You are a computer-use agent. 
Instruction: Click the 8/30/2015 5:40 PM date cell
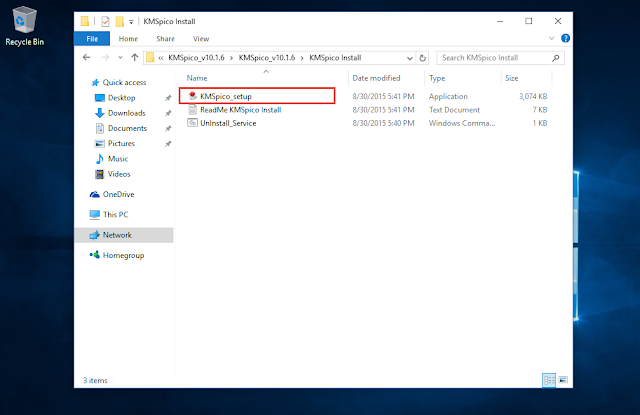[383, 123]
